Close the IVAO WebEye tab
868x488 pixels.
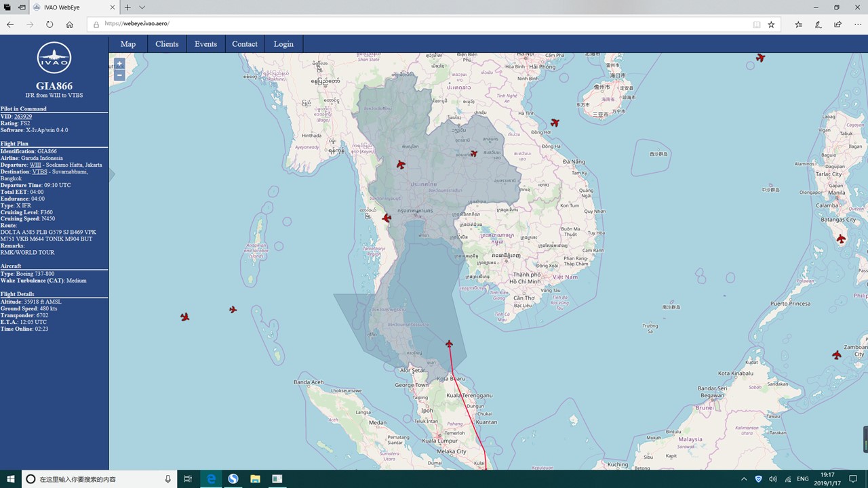[113, 7]
